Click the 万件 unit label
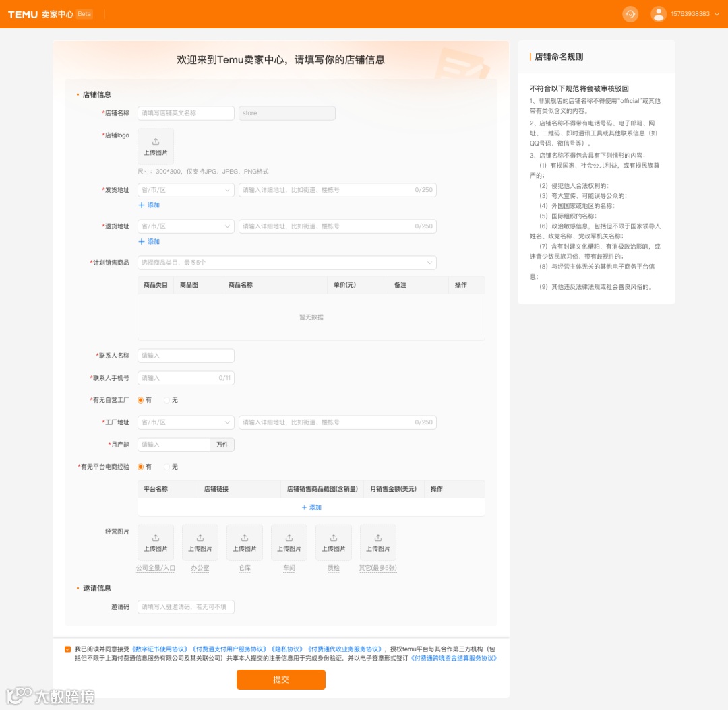 222,445
